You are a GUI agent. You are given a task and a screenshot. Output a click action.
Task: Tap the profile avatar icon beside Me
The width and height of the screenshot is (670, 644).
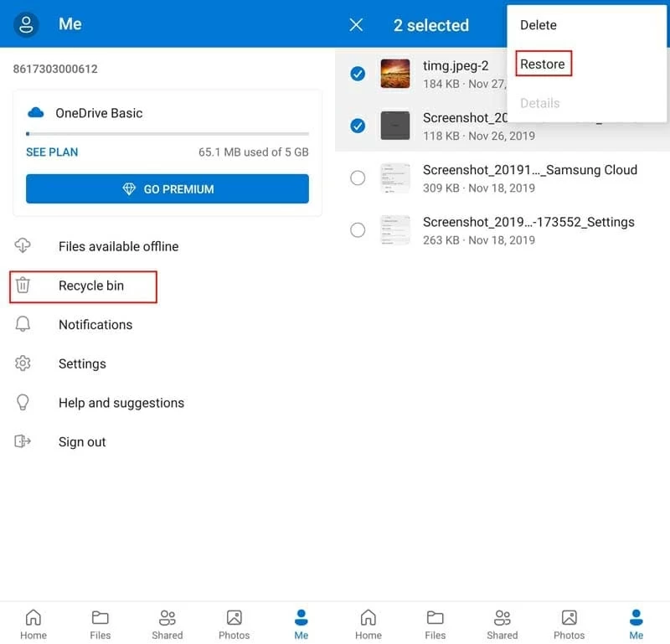tap(27, 24)
